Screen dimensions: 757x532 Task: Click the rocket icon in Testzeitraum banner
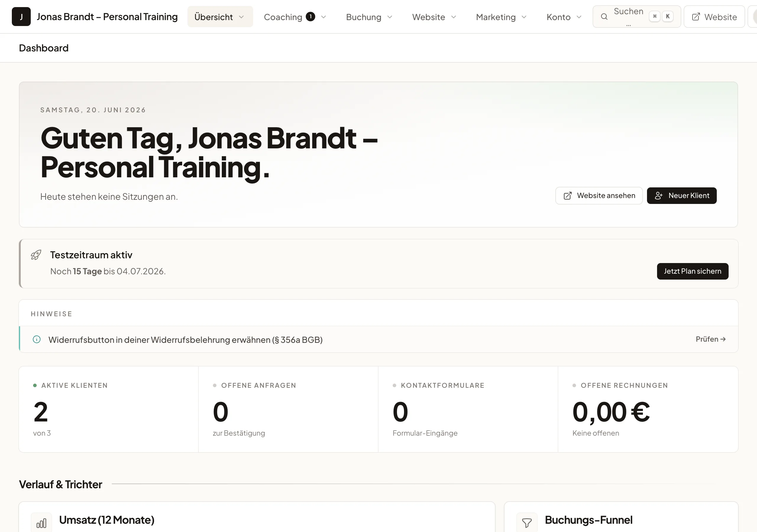(36, 255)
